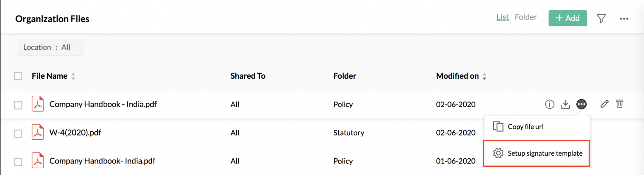Click the PDF icon of W-4(2020).pdf
Image resolution: width=644 pixels, height=175 pixels.
pyautogui.click(x=38, y=132)
